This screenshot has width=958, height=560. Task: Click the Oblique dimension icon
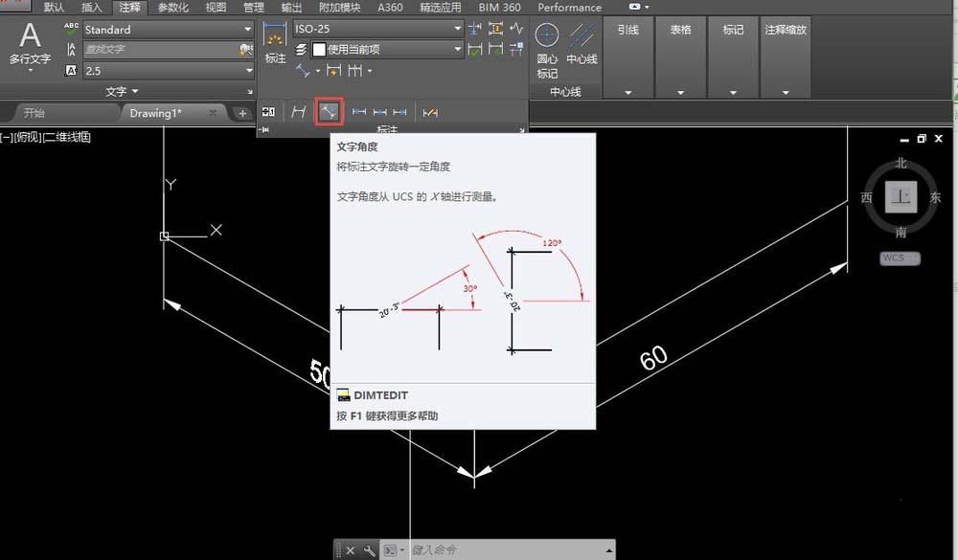point(429,111)
